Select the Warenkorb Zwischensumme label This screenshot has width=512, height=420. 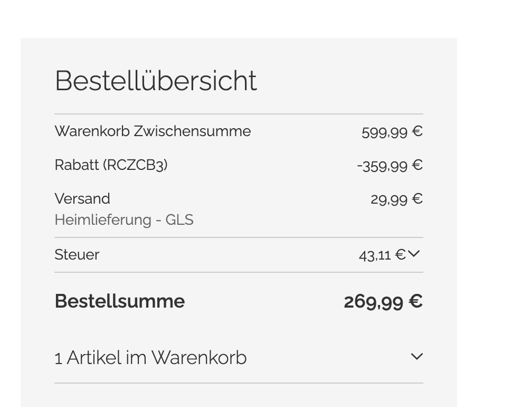pos(153,131)
